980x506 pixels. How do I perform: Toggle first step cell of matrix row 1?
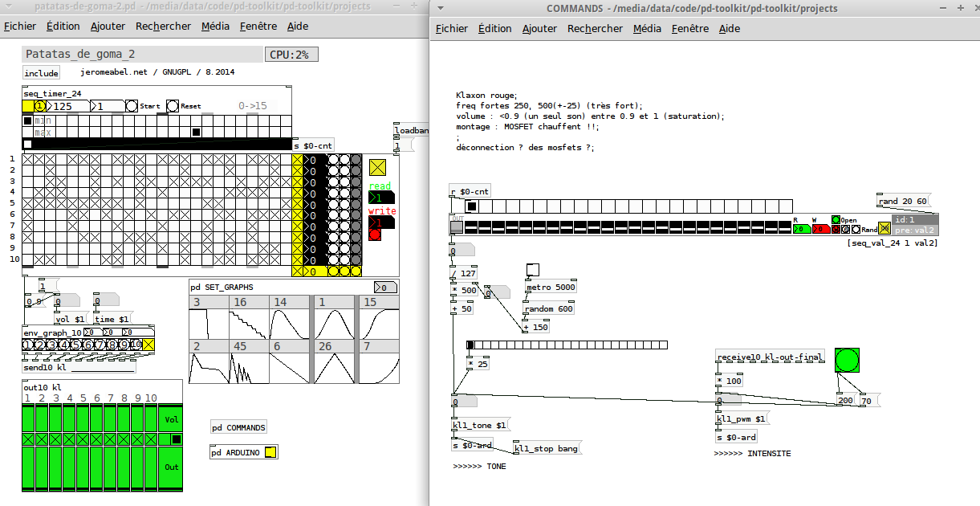pyautogui.click(x=28, y=159)
